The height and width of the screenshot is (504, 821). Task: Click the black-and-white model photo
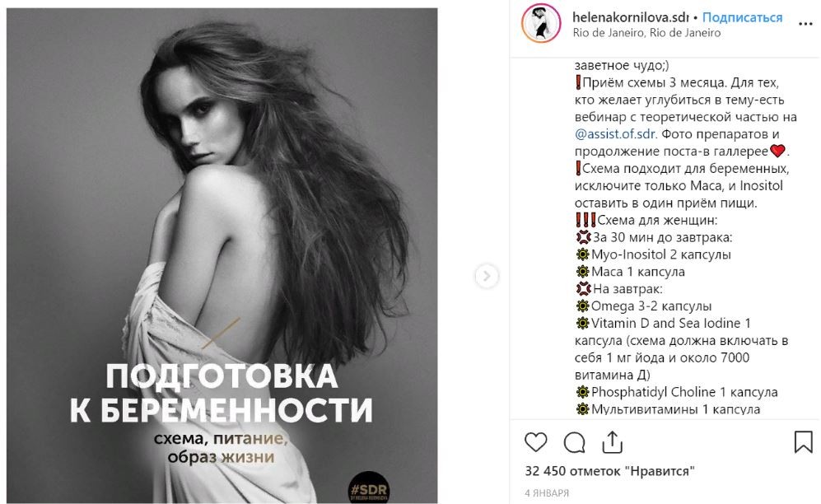222,255
